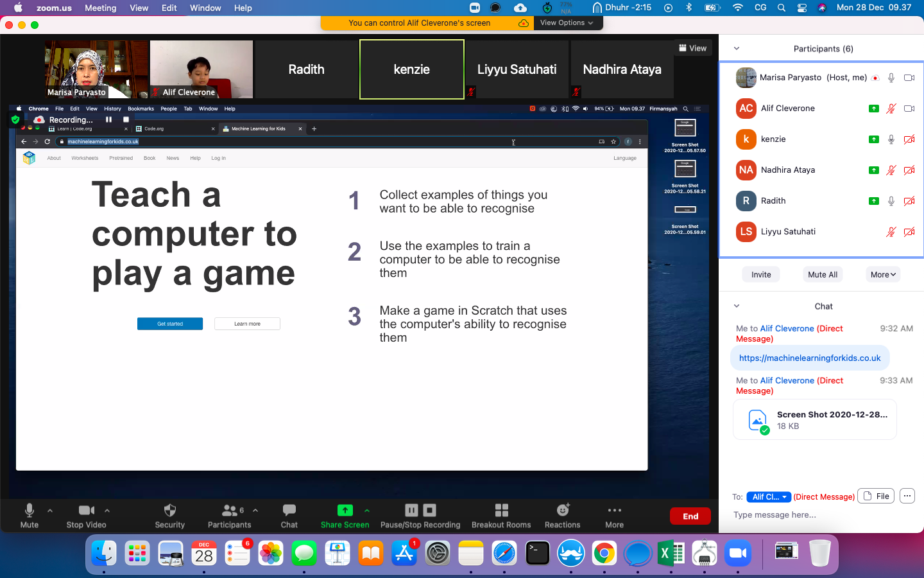
Task: Stop Video camera in Zoom toolbar
Action: point(86,516)
